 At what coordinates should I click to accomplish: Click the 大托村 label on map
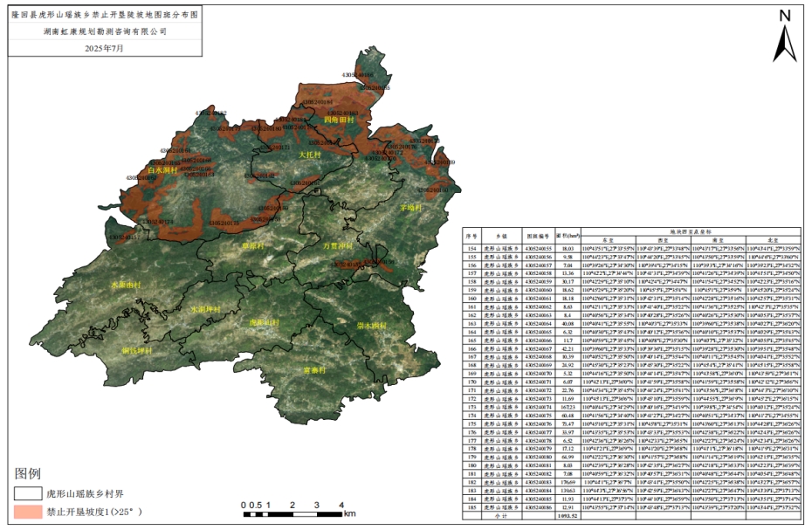311,154
